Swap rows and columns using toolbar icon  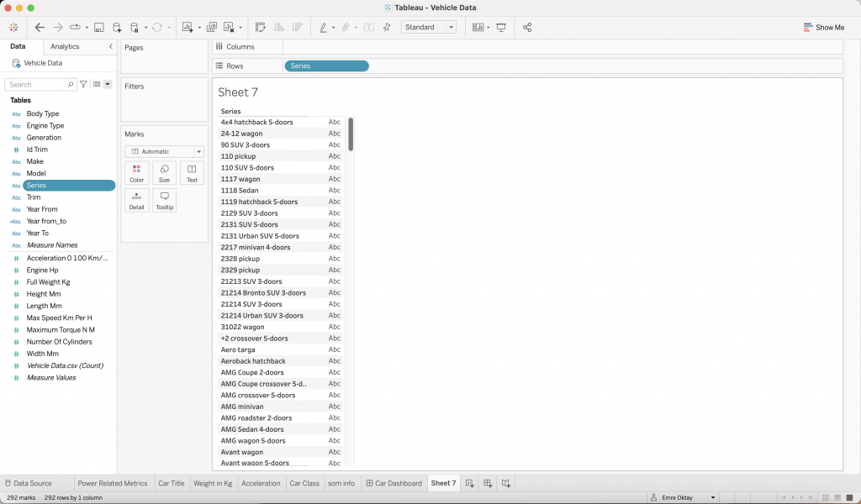click(x=260, y=28)
